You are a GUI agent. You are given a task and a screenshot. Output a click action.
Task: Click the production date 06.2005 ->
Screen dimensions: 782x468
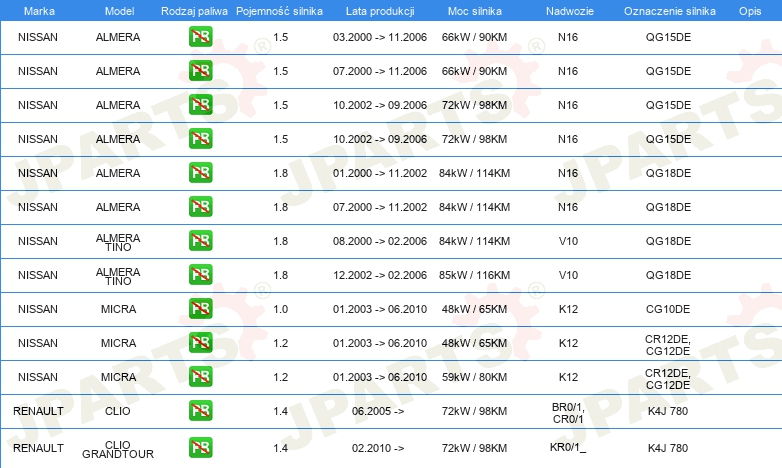tap(378, 411)
